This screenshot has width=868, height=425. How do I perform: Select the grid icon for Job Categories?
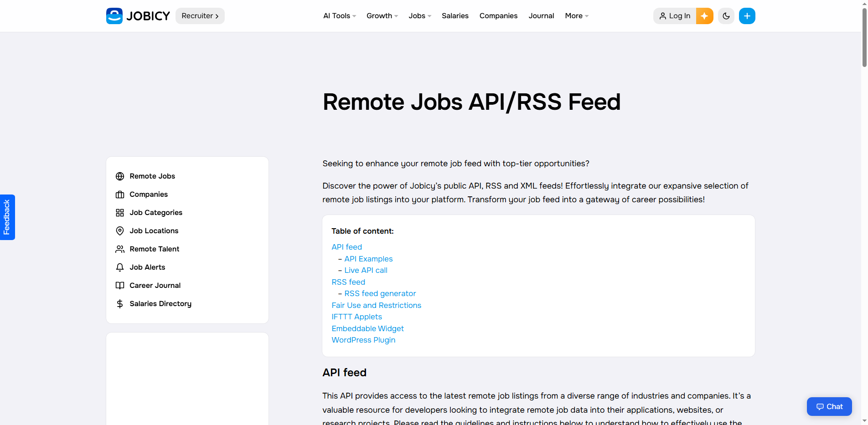(x=120, y=212)
